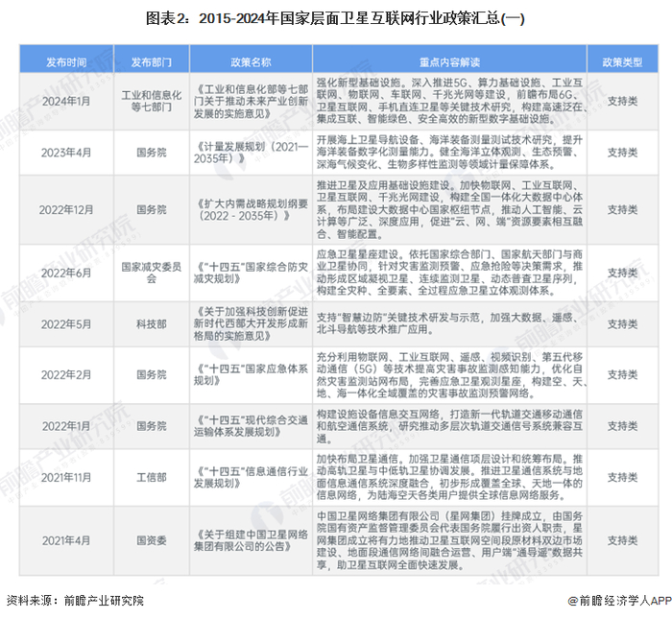The width and height of the screenshot is (672, 619).
Task: Click policy name 《计量发展规划(2021—2035年)》
Action: pos(251,153)
